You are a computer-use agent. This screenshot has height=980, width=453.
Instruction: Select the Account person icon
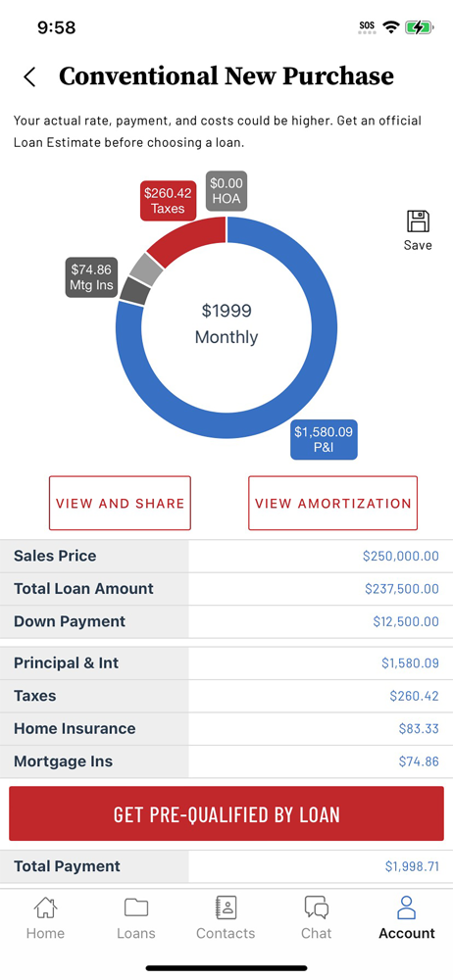407,907
